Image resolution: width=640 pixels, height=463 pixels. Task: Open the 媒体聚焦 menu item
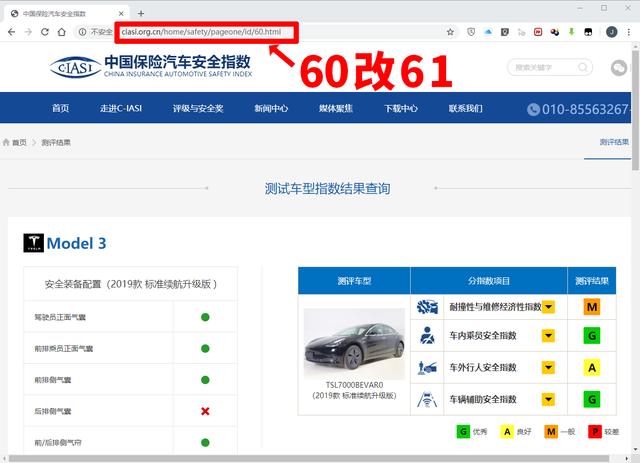336,108
